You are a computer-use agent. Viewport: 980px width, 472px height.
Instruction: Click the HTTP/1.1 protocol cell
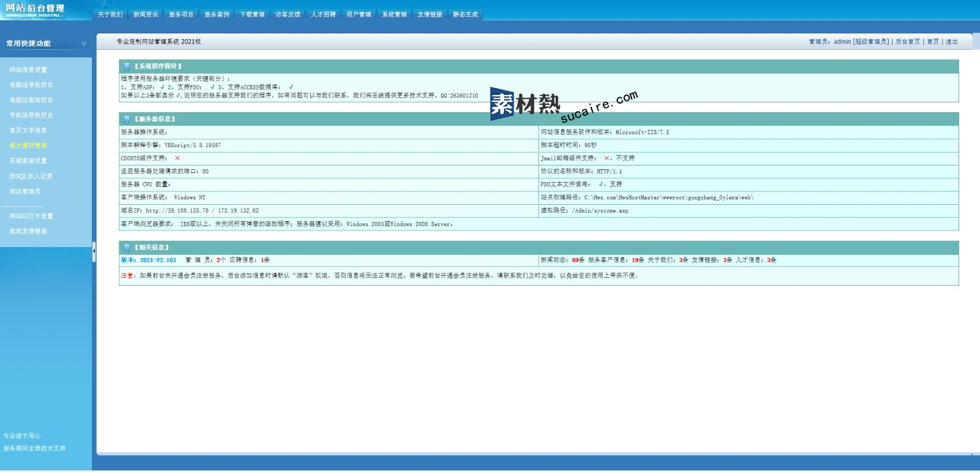click(x=748, y=172)
